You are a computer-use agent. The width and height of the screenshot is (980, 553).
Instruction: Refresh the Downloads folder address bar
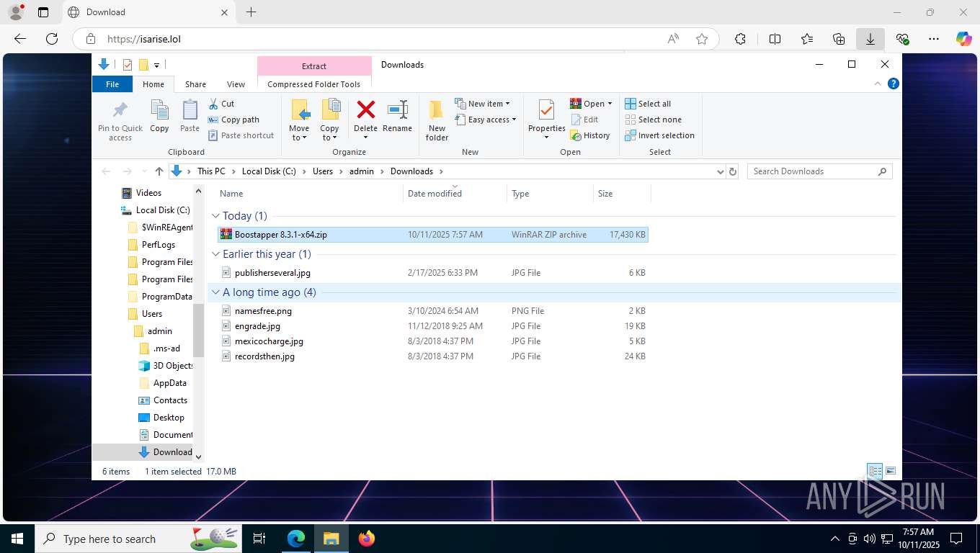click(733, 171)
